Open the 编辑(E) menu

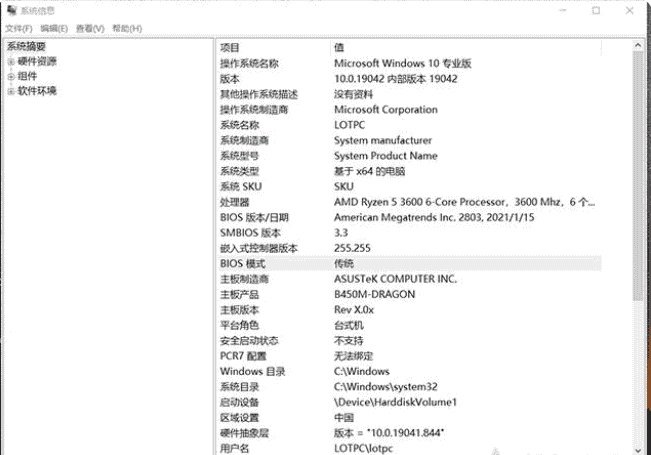click(x=54, y=28)
